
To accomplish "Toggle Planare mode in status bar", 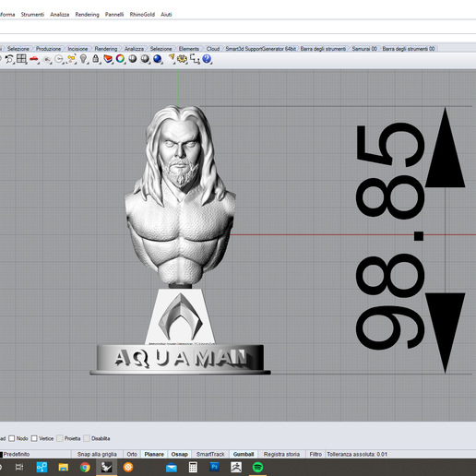I will [154, 454].
